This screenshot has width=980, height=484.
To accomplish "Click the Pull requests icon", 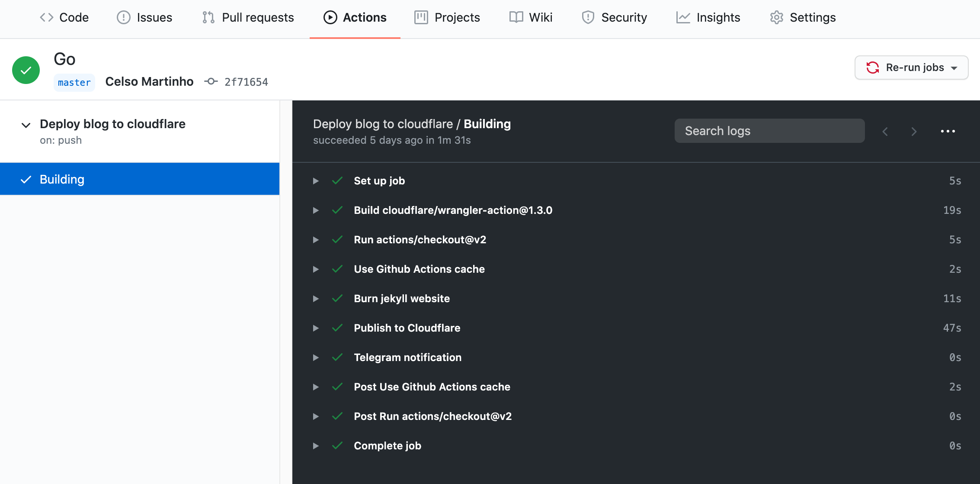I will pos(208,17).
